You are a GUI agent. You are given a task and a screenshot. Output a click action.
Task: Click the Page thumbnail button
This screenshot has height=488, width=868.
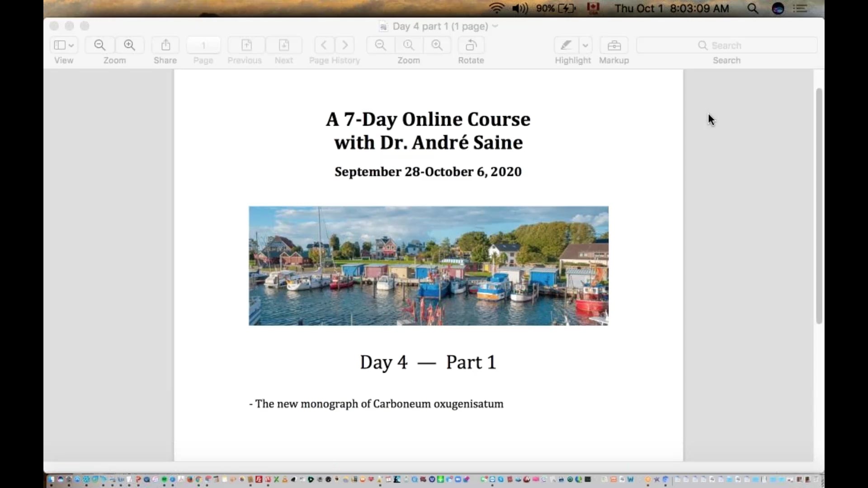coord(203,45)
